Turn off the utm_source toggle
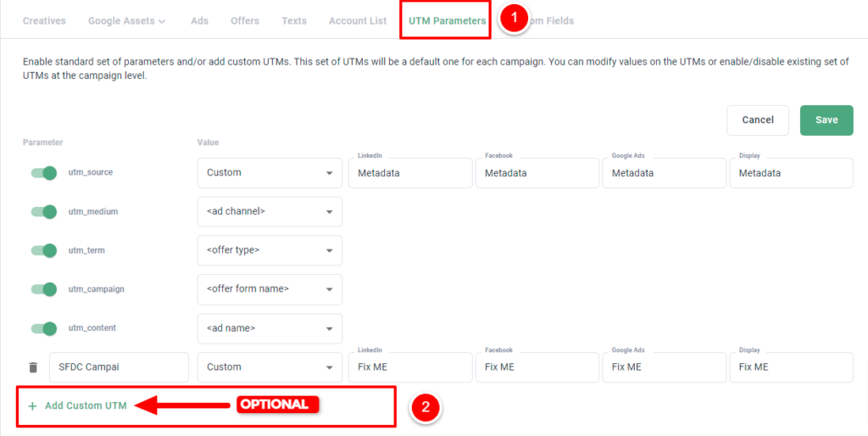This screenshot has height=436, width=868. [x=44, y=173]
